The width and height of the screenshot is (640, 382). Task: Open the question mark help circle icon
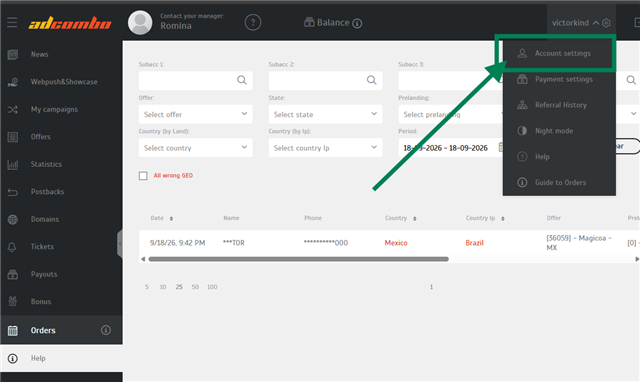coord(253,22)
